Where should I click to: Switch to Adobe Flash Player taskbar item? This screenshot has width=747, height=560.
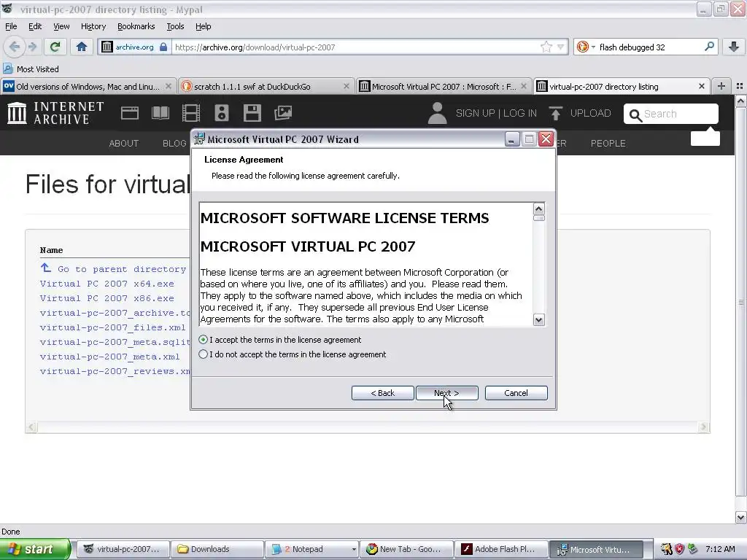click(x=501, y=549)
